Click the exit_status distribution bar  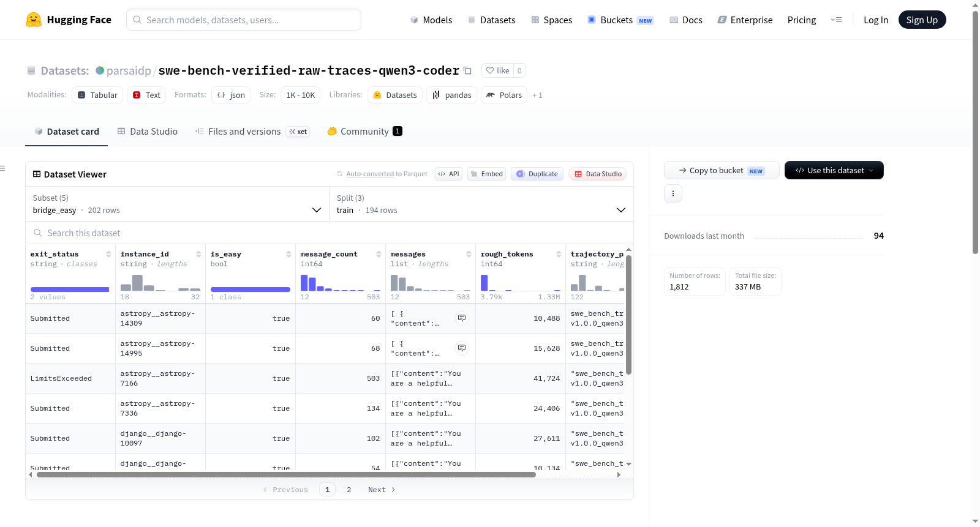(70, 290)
